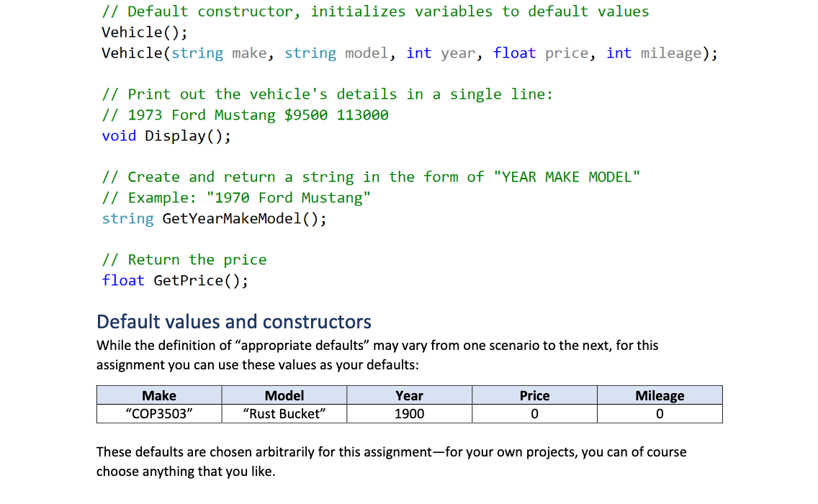Click the 'Default constructor, initializes variables' comment
Screen dimensions: 818x504
376,12
